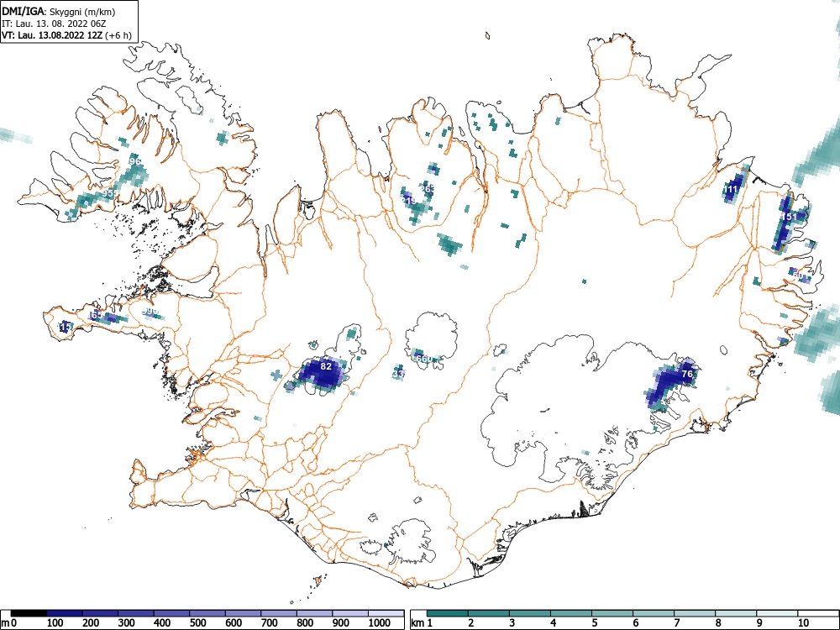The image size is (840, 630).
Task: Click the 'm' unit label in legend
Action: (x=5, y=623)
